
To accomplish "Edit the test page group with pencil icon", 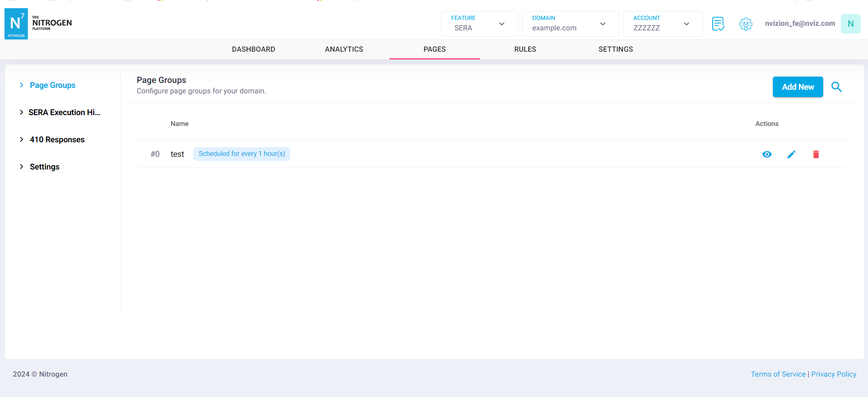I will point(791,155).
